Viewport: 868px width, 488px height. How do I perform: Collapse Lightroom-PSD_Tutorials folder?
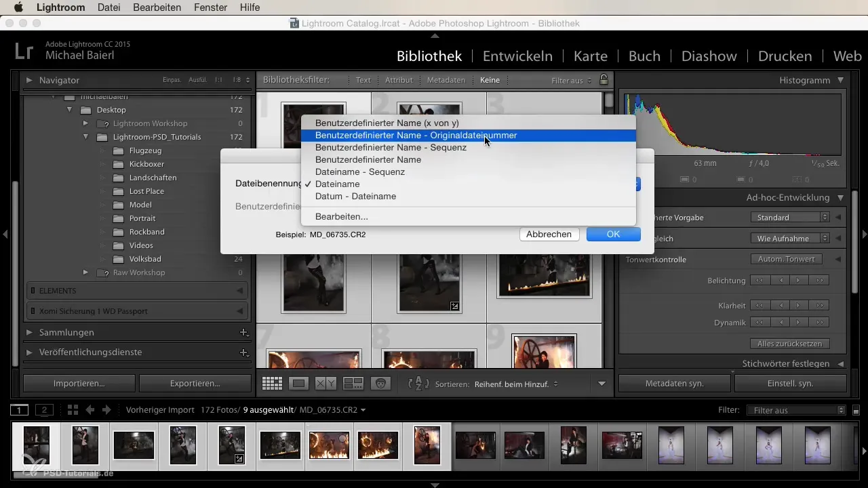(85, 137)
